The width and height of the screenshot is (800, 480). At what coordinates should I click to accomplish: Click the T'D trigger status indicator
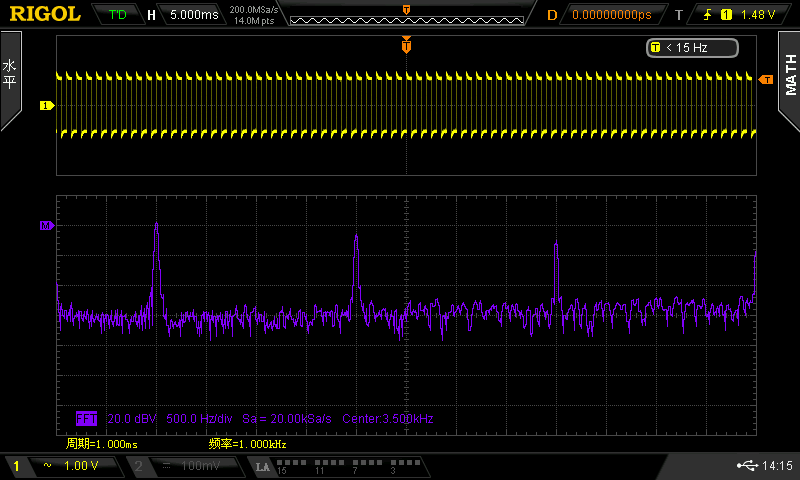click(118, 15)
